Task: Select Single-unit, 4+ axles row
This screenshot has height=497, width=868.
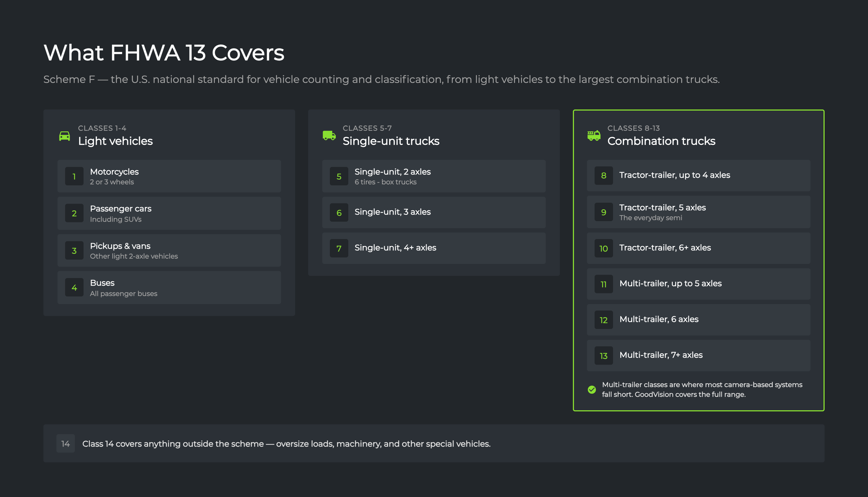Action: [x=434, y=248]
